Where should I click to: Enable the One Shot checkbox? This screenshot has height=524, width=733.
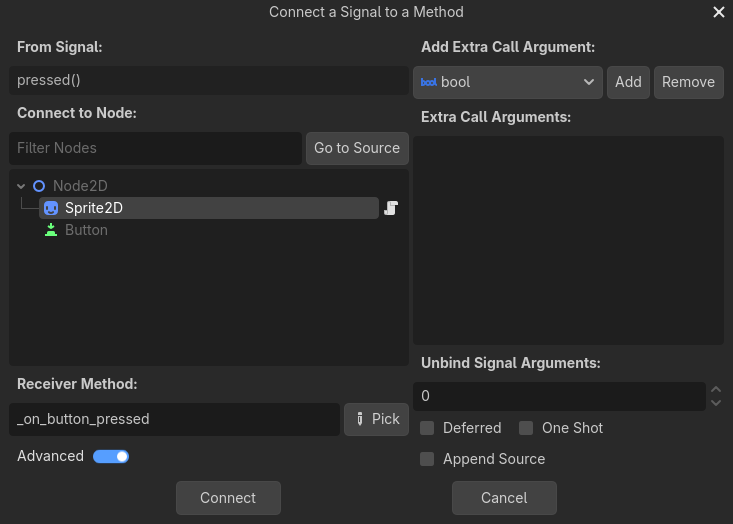click(526, 428)
